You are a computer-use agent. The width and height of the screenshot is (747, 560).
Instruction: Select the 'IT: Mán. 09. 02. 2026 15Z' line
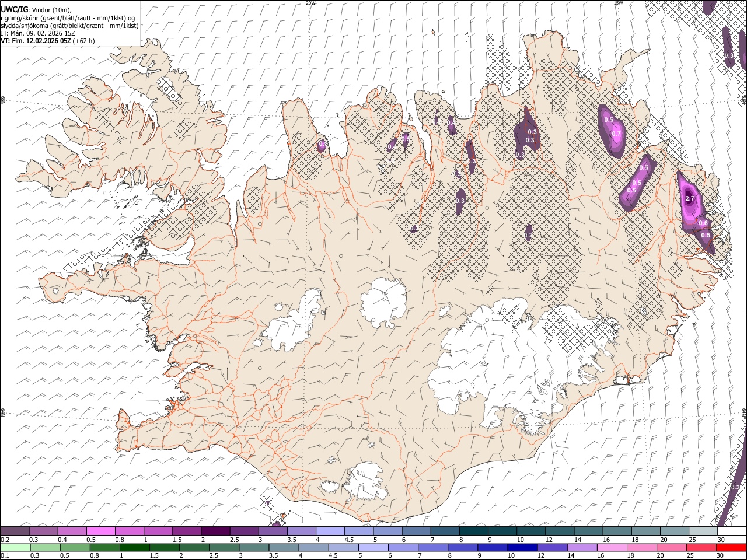click(x=38, y=33)
